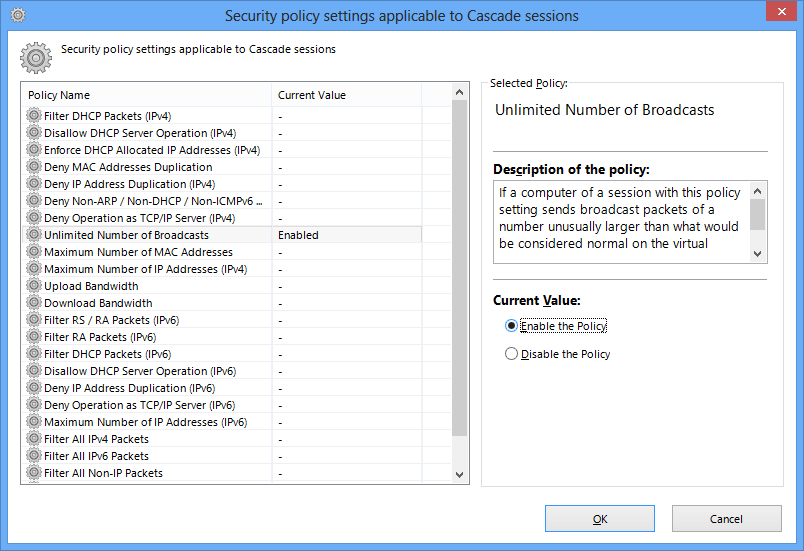Click gear icon beside Filter All IPv4 Packets
This screenshot has height=551, width=804.
click(34, 438)
